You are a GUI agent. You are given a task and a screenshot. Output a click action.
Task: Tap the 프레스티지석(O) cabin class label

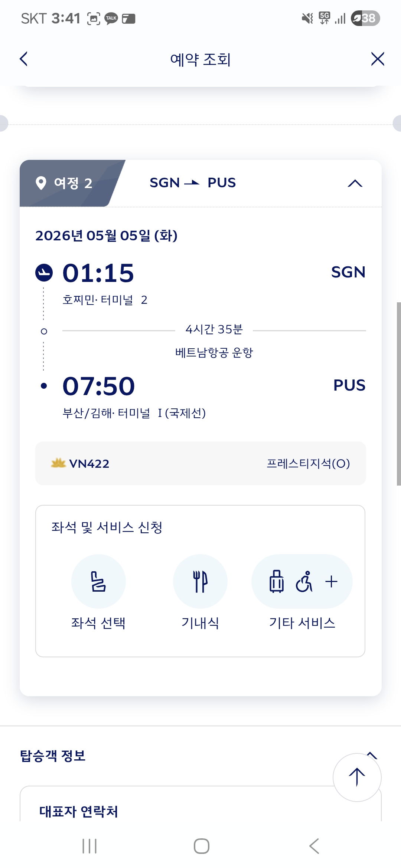[x=308, y=464]
